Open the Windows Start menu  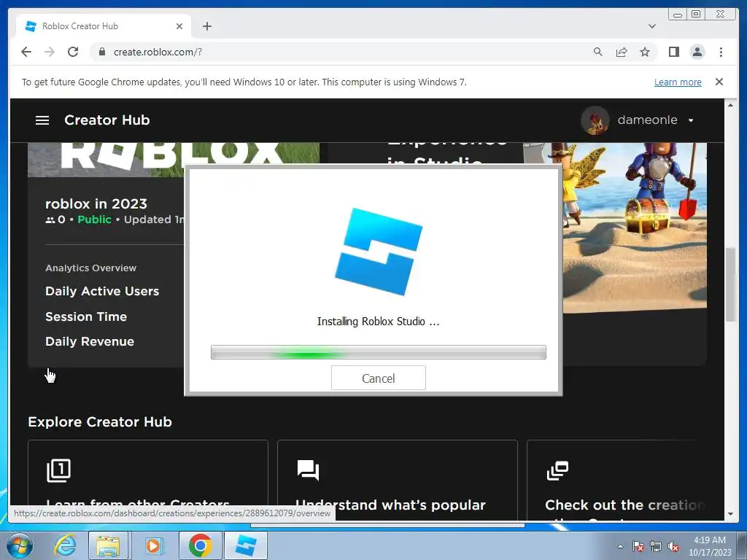(20, 545)
